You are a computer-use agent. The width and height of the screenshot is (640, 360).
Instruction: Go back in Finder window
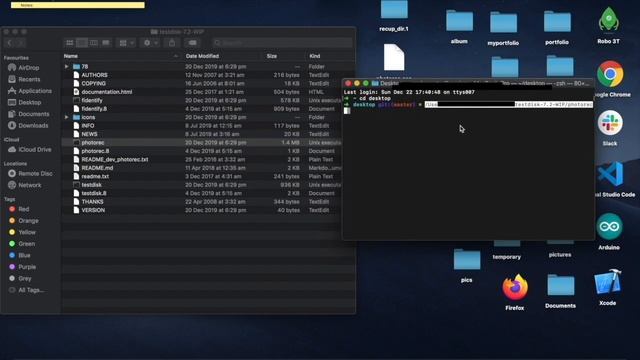9,43
